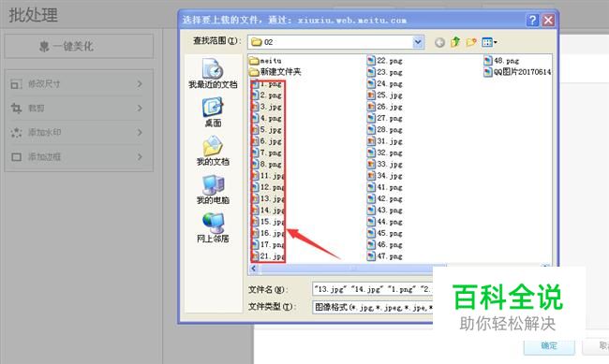Image resolution: width=609 pixels, height=364 pixels.
Task: Open the 文件类型 file type combo box
Action: point(373,307)
